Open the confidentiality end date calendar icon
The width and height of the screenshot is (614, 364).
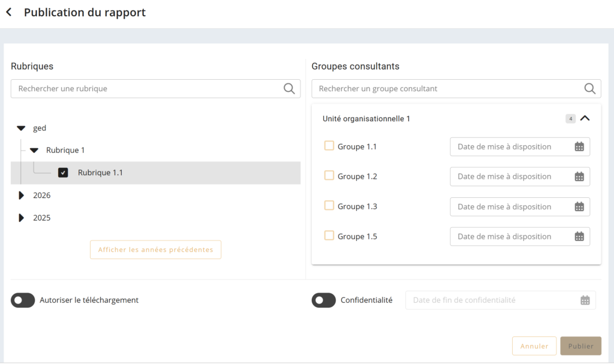click(x=585, y=300)
